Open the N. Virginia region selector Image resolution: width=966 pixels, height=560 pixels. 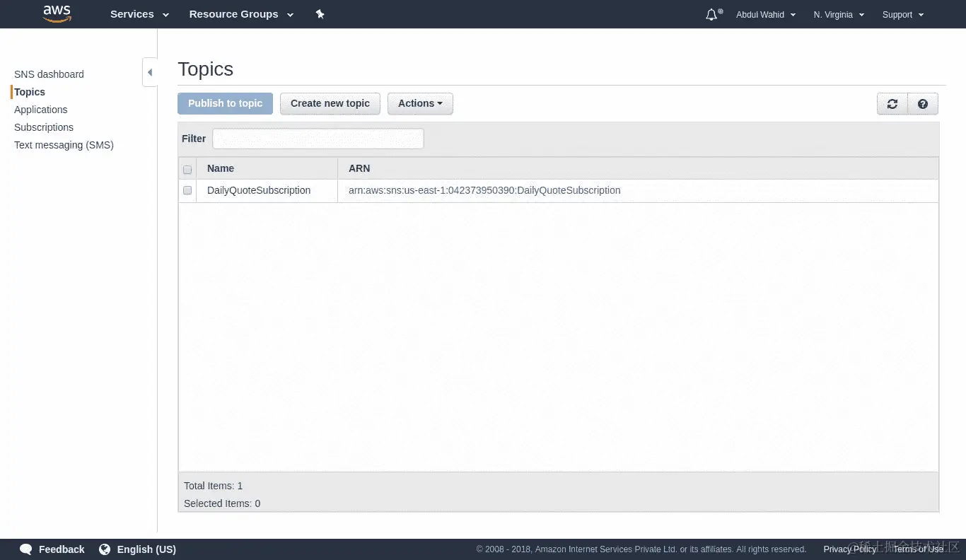tap(839, 15)
